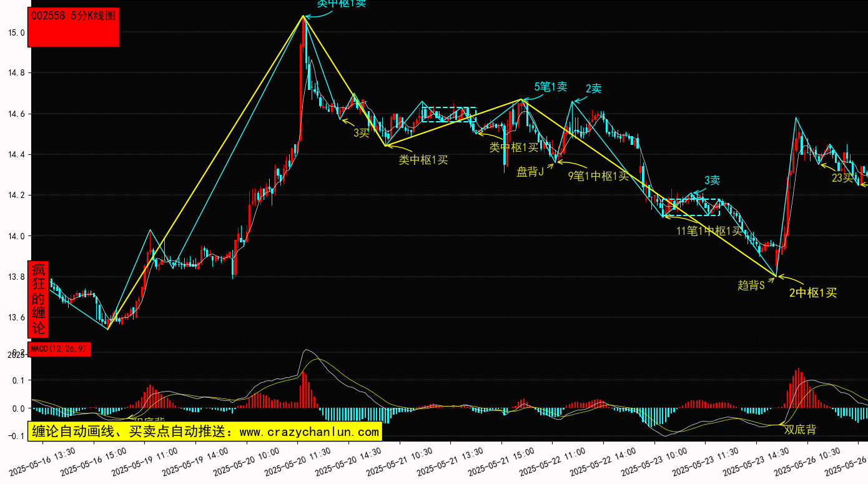
Task: Click the 2025-05-26 10:30 time label
Action: coord(807,461)
